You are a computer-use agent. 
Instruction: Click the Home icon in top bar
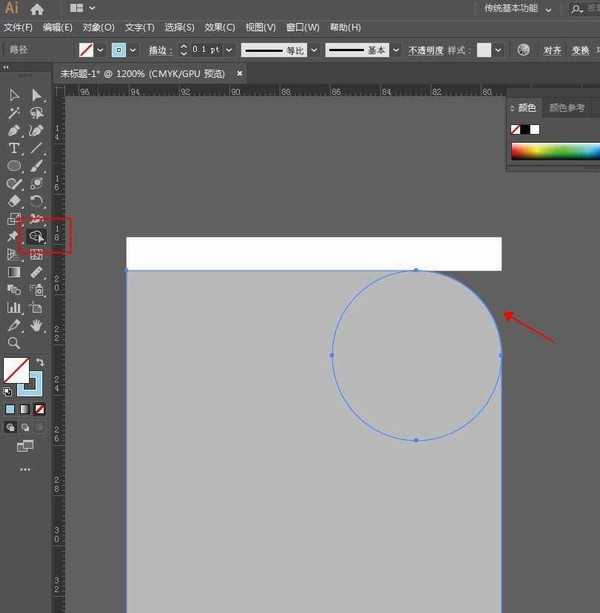[x=37, y=8]
